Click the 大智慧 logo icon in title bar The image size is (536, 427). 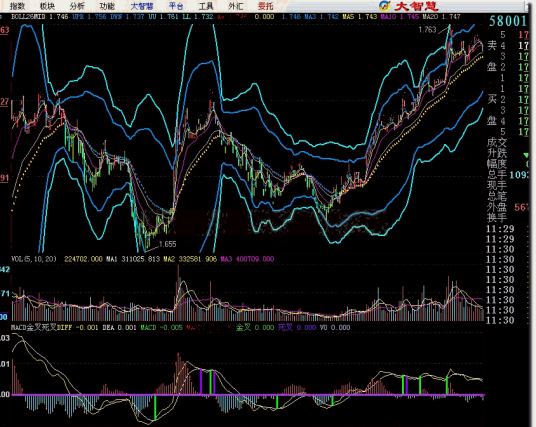pos(385,6)
